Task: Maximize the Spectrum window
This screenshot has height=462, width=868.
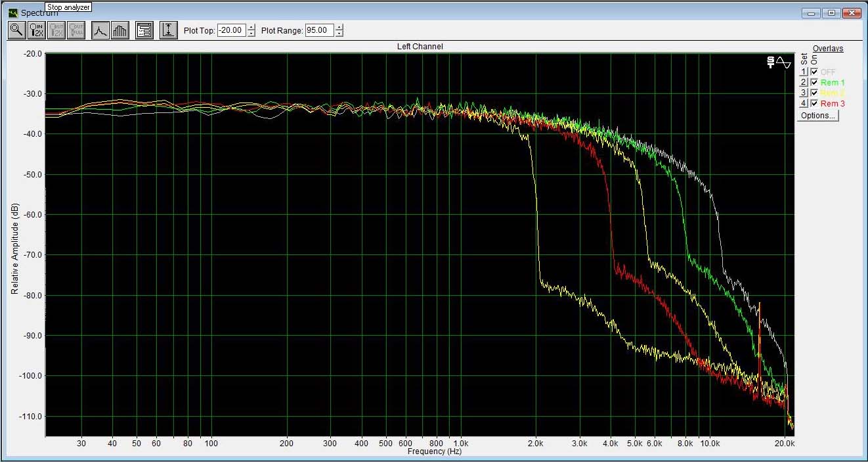Action: pyautogui.click(x=831, y=12)
